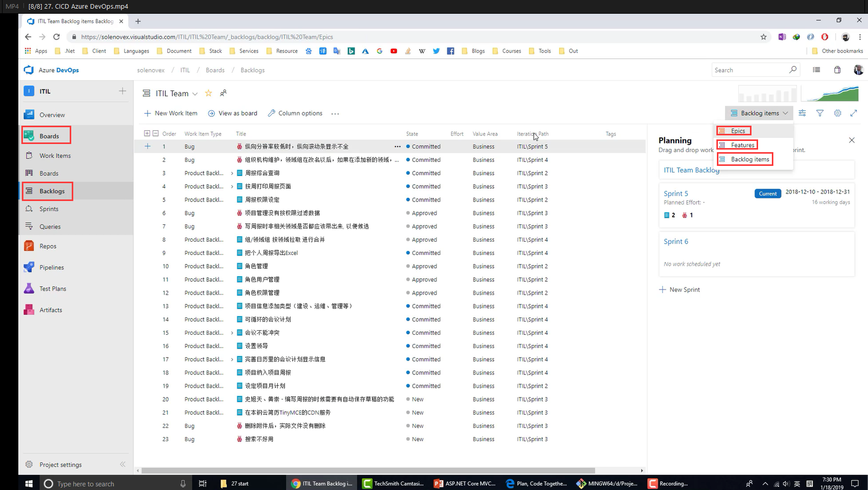Expand the row 4 按周打印周报页面 item
Image resolution: width=868 pixels, height=490 pixels.
click(232, 187)
